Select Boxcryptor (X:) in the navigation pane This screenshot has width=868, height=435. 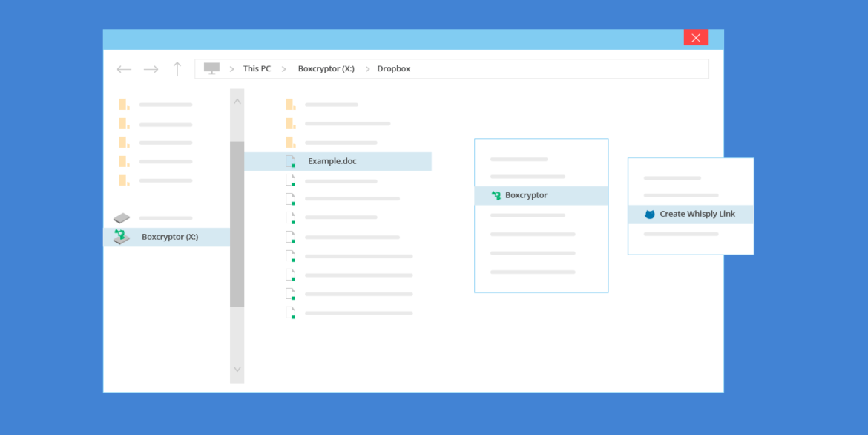[x=167, y=238]
